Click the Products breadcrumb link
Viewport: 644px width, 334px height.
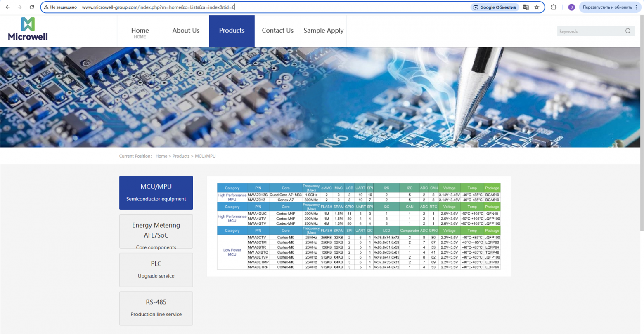[181, 156]
